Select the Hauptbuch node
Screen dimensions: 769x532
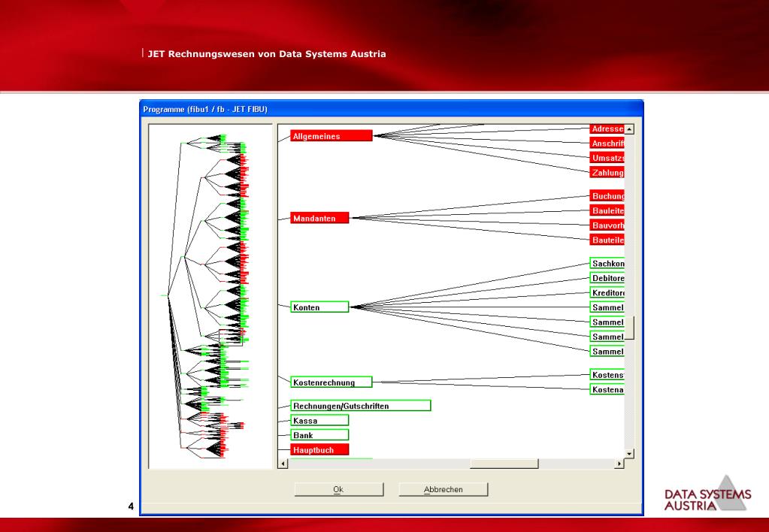[319, 449]
